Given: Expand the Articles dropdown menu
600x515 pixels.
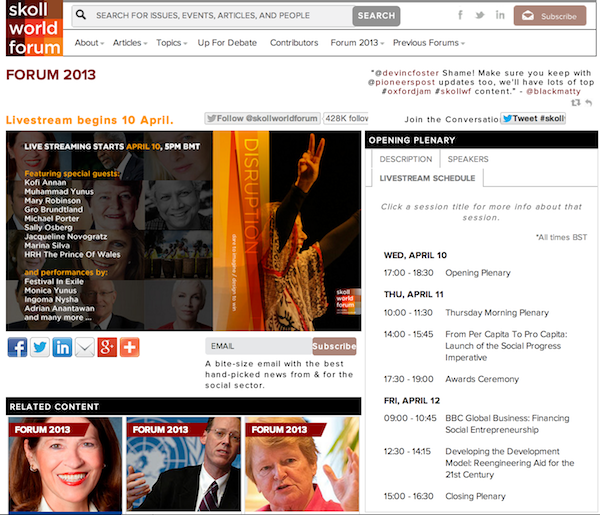Looking at the screenshot, I should point(131,43).
